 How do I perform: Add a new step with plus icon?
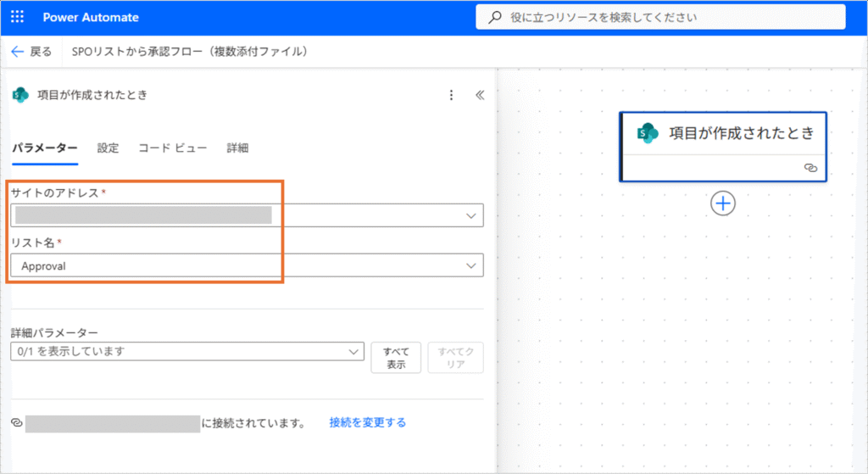[x=723, y=204]
